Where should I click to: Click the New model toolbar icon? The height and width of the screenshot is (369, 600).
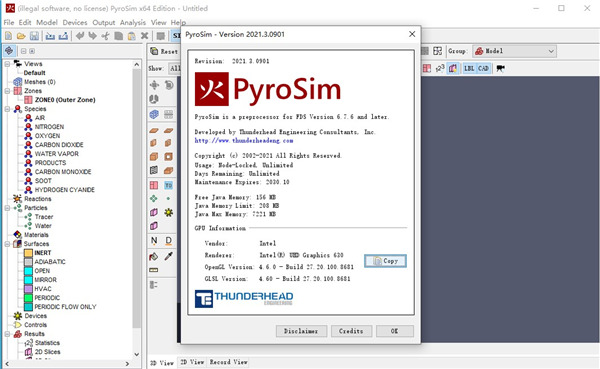tap(8, 36)
